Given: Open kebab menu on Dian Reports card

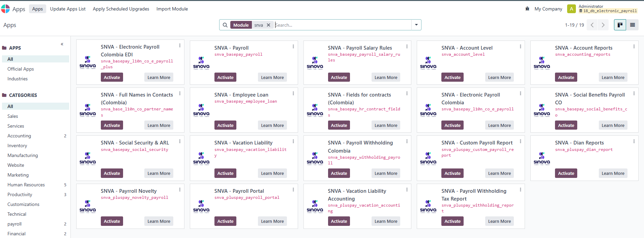Looking at the screenshot, I should [634, 141].
